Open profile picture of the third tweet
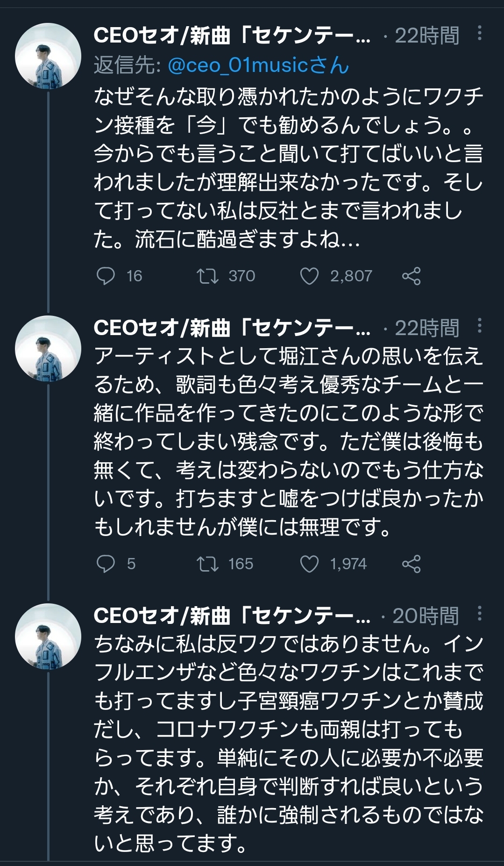The width and height of the screenshot is (504, 866). coord(48,636)
